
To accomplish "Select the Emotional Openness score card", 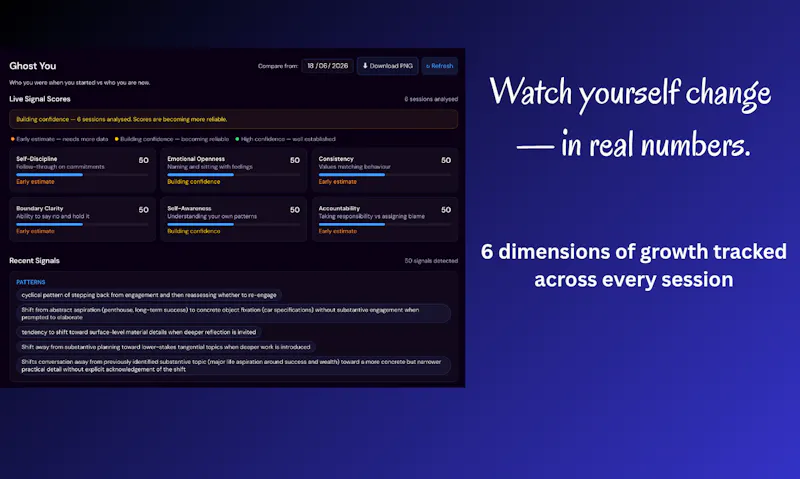I will point(234,170).
